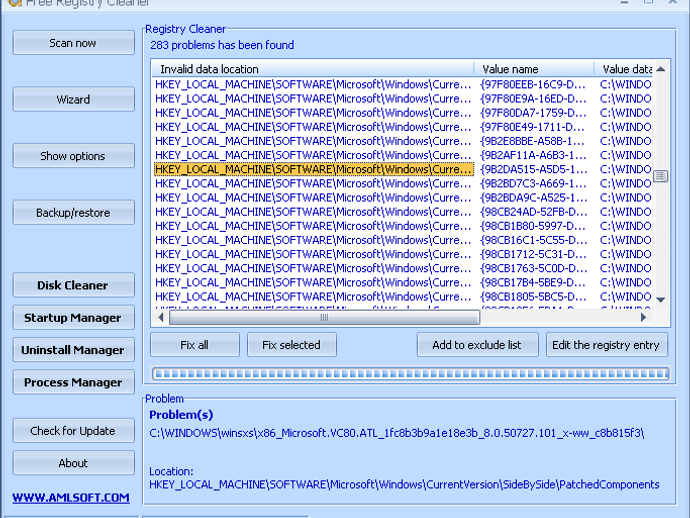Click the vertical scrollbar thumb
Image resolution: width=690 pixels, height=518 pixels.
click(661, 176)
